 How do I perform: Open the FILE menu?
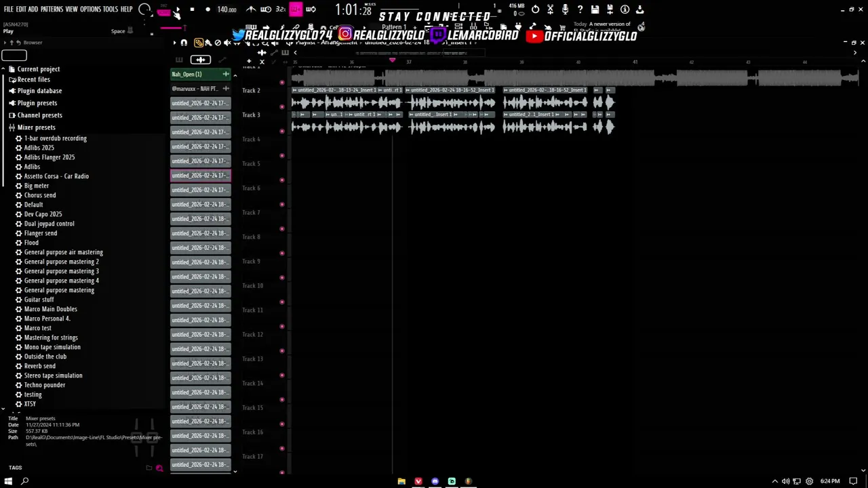point(8,9)
